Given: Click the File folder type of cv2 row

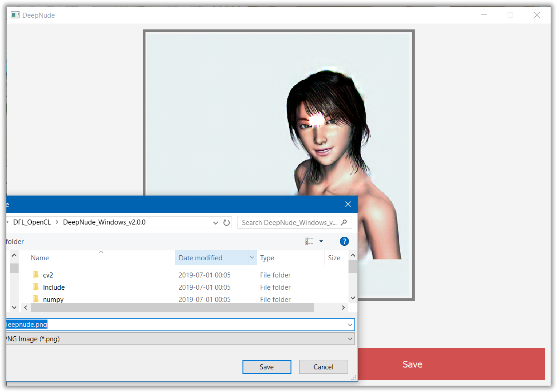Looking at the screenshot, I should pos(275,275).
